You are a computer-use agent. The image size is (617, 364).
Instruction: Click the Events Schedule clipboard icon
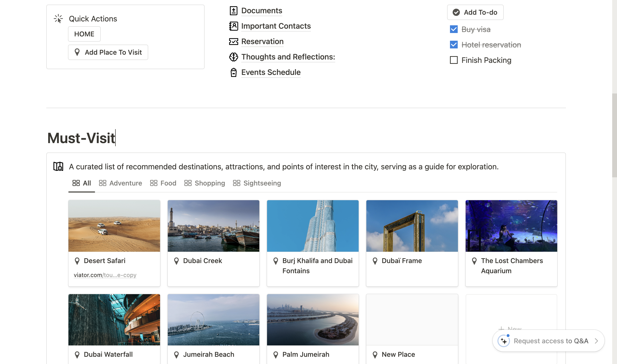click(x=233, y=72)
